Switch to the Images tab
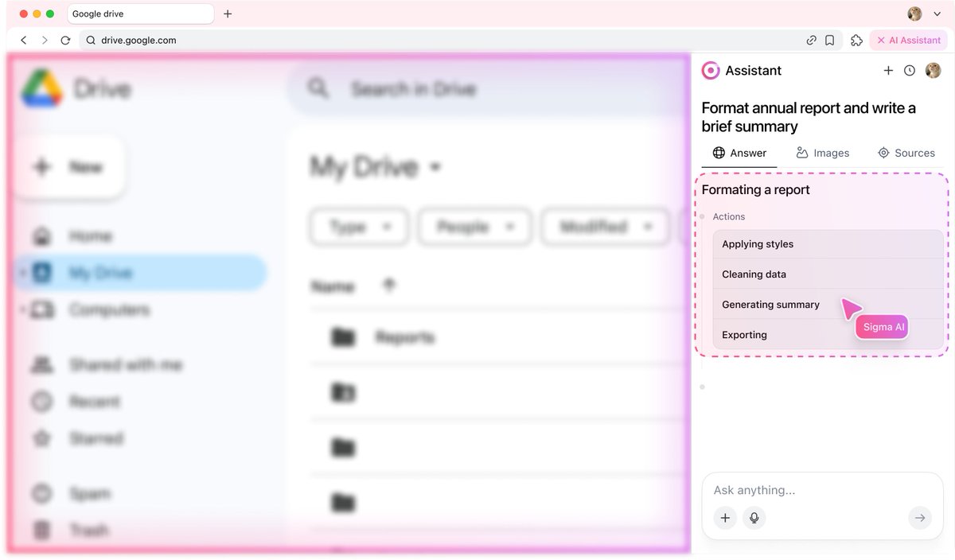 tap(823, 153)
